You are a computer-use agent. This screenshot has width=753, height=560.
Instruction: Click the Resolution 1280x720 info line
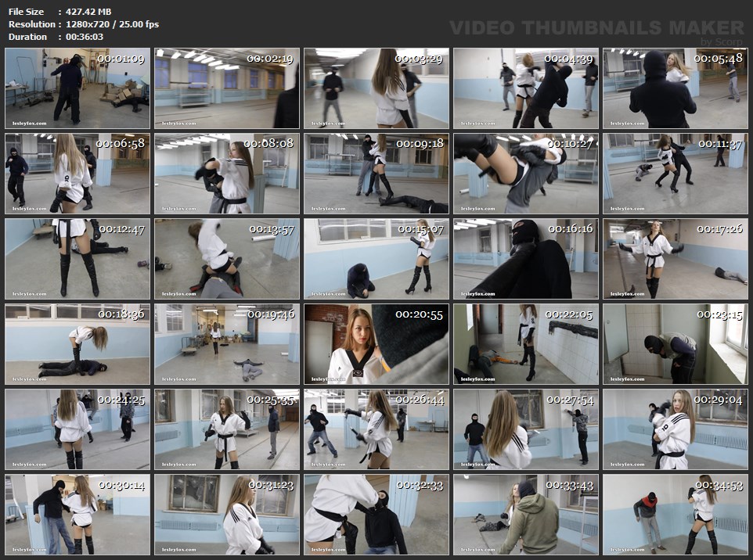click(83, 24)
